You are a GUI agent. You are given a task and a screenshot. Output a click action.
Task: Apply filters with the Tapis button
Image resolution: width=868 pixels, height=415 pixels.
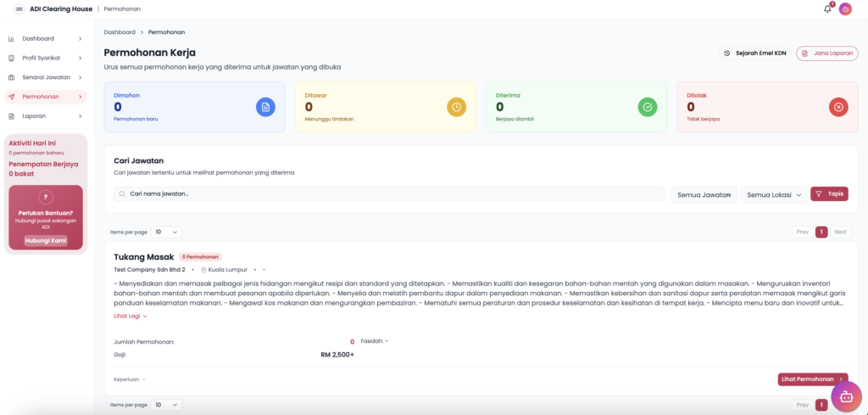[829, 193]
